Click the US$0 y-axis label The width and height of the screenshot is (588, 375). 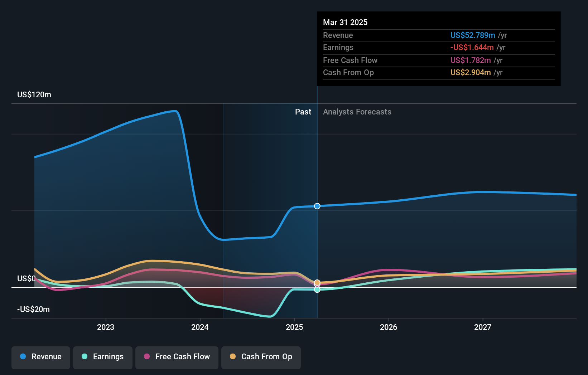click(x=26, y=279)
